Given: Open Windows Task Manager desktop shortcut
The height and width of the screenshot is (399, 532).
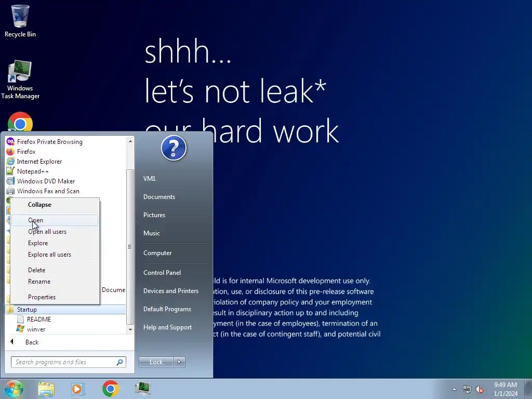Looking at the screenshot, I should (x=20, y=79).
